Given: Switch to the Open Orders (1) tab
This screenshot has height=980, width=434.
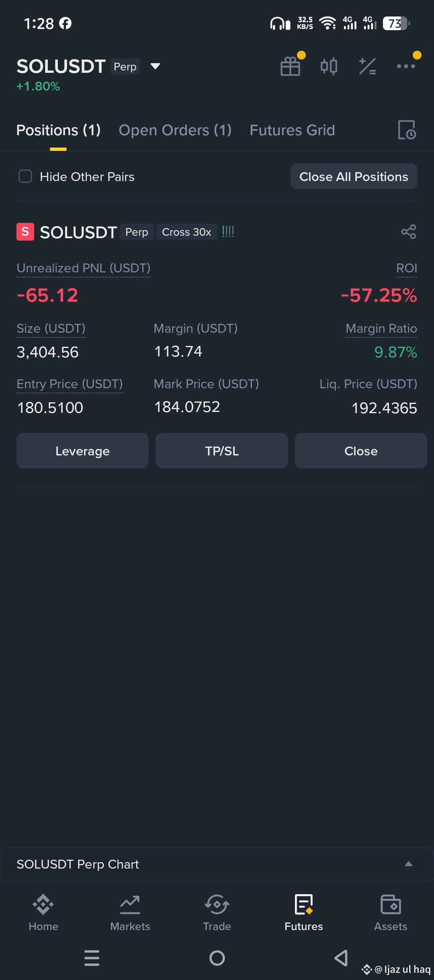Looking at the screenshot, I should tap(175, 130).
